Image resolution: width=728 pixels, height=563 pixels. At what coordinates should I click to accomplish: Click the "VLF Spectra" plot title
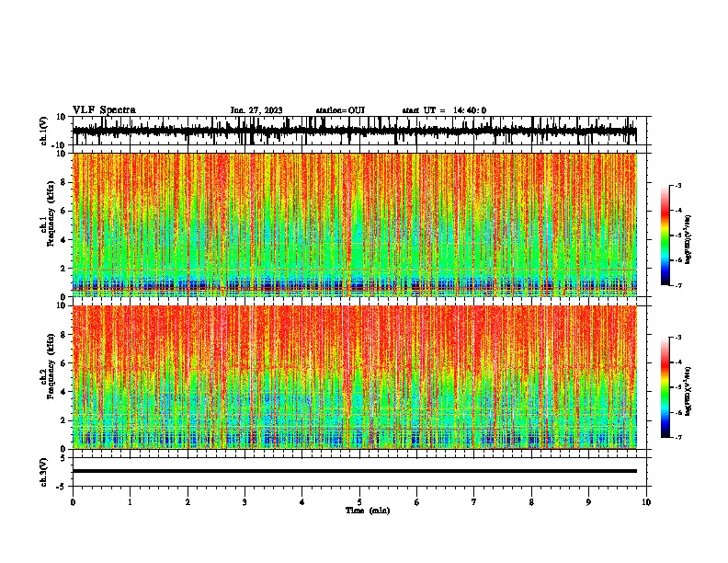tap(104, 110)
